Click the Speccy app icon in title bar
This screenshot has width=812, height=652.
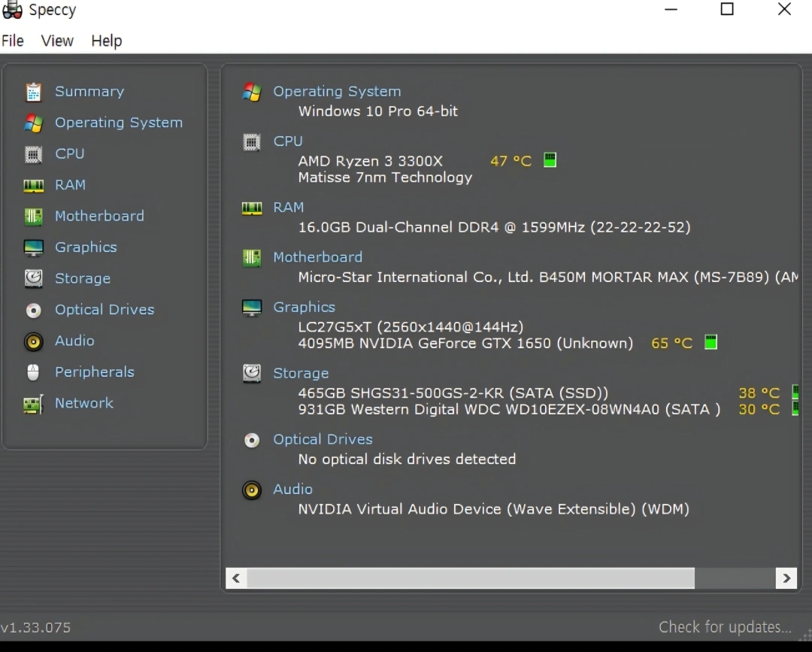tap(12, 10)
